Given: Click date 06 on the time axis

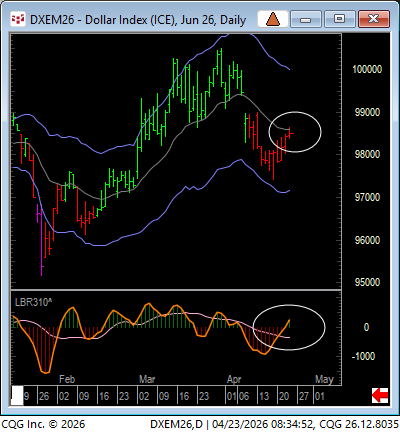Looking at the screenshot, I should (244, 396).
